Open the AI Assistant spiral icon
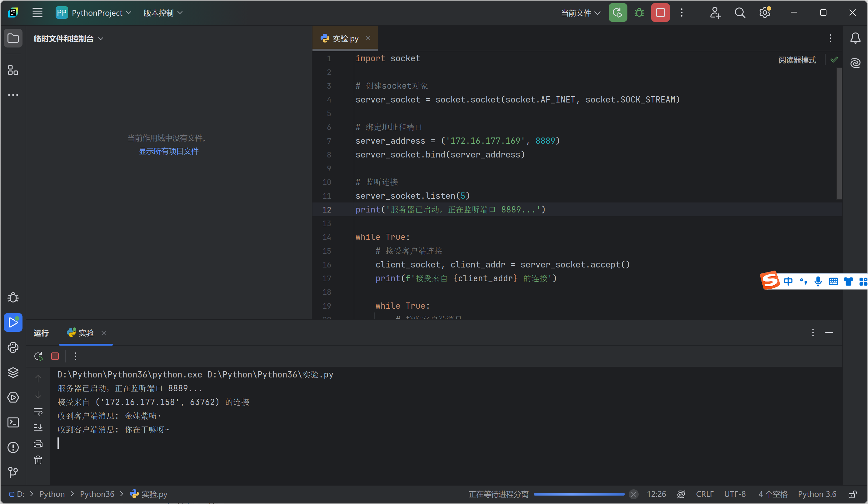Viewport: 868px width, 504px height. 855,63
